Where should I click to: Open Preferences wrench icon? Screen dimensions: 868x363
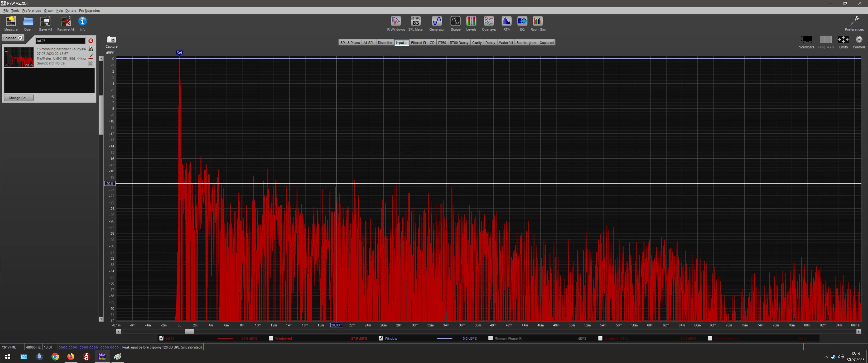click(854, 24)
